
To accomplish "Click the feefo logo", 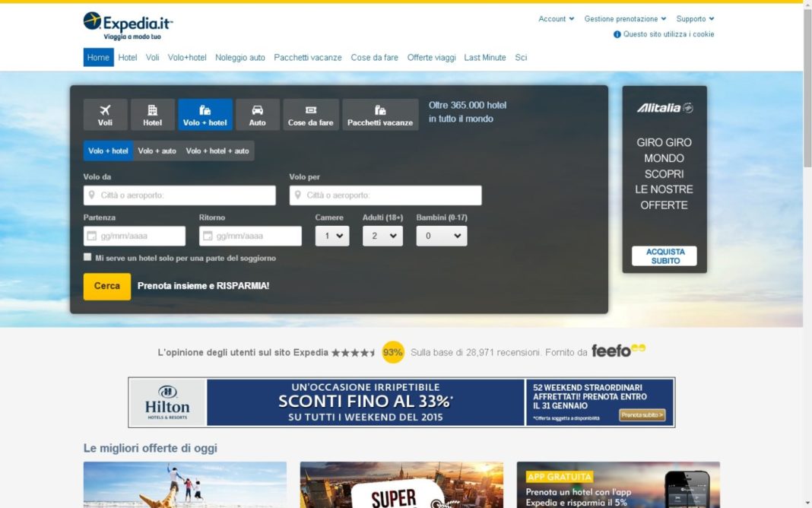I will (618, 351).
